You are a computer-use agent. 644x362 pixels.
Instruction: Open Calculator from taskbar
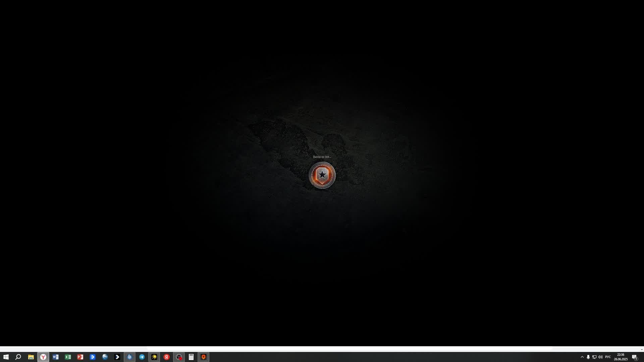tap(191, 357)
